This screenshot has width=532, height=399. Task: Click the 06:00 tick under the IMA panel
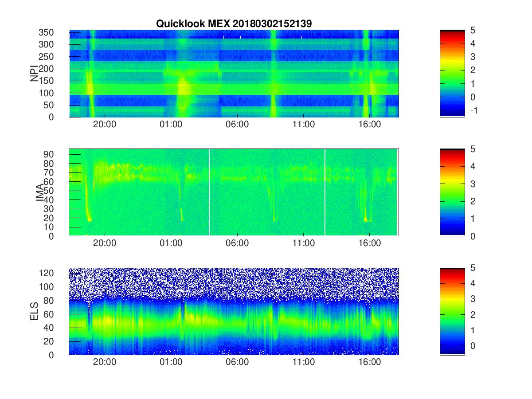pyautogui.click(x=237, y=243)
